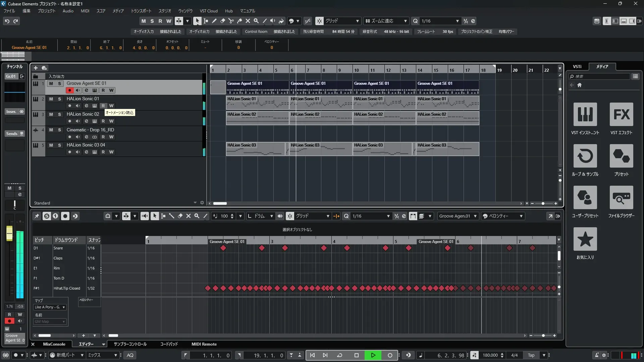
Task: Click the tempo value field 180.000
Action: pos(490,355)
